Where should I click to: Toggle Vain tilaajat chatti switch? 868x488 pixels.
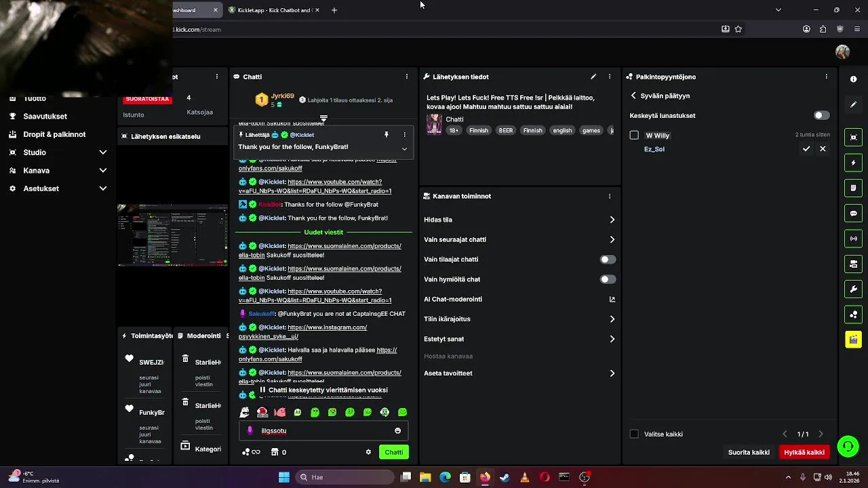[x=608, y=259]
